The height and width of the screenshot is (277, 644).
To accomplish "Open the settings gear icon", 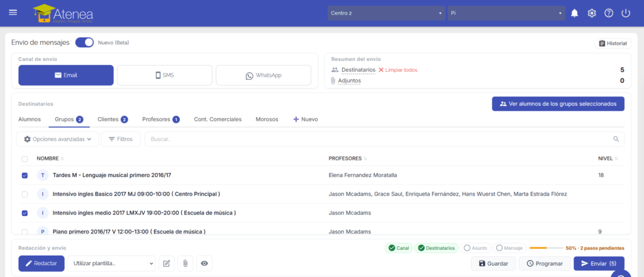I will tap(591, 13).
